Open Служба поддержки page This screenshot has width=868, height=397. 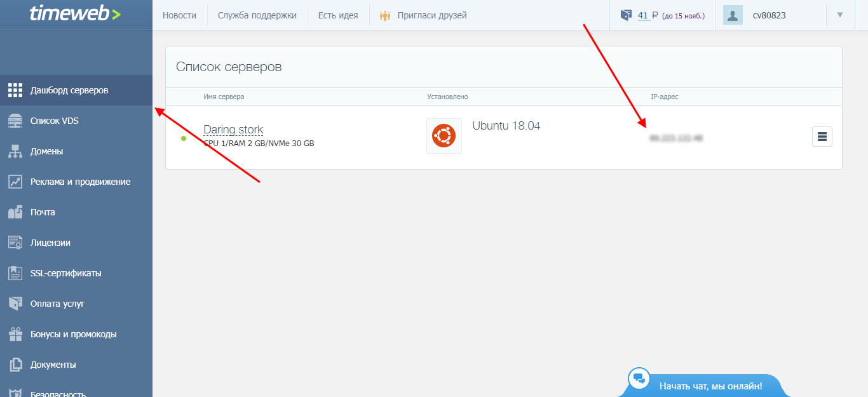tap(257, 15)
